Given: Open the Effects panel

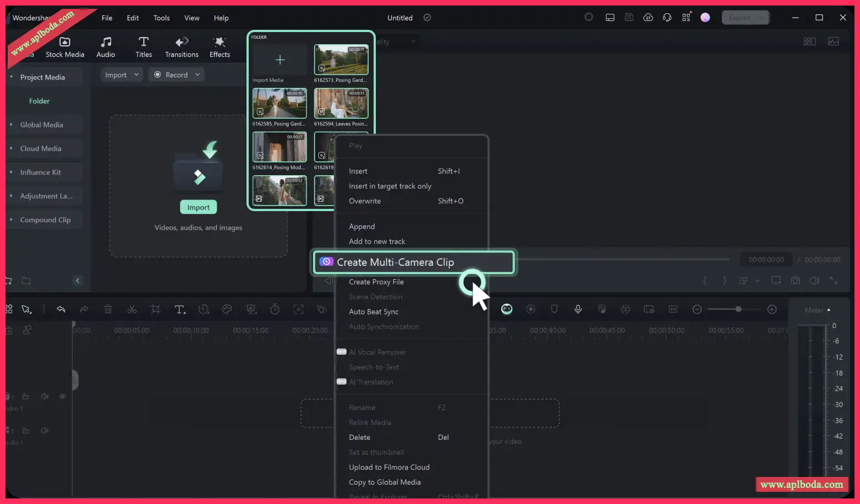Looking at the screenshot, I should point(219,47).
